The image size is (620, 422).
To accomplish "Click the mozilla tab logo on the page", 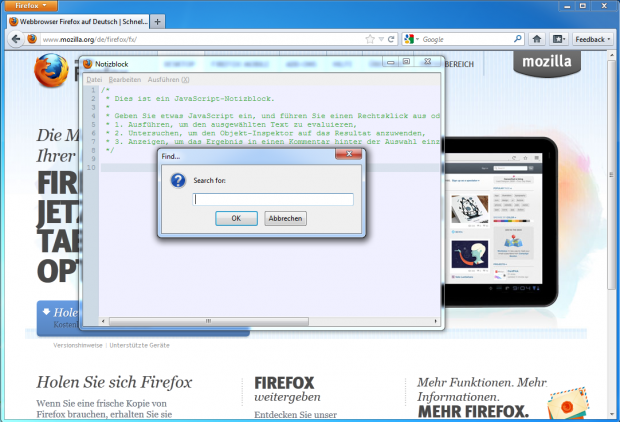I will pos(547,62).
